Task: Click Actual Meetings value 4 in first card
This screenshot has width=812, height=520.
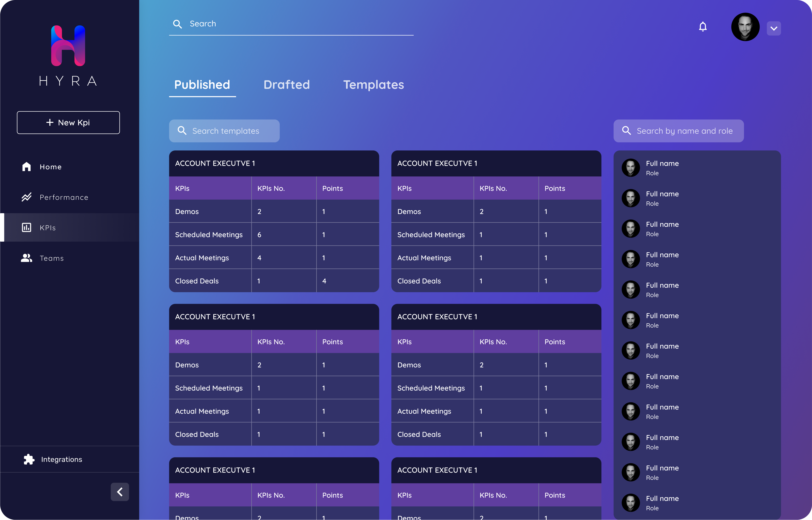Action: (x=259, y=258)
